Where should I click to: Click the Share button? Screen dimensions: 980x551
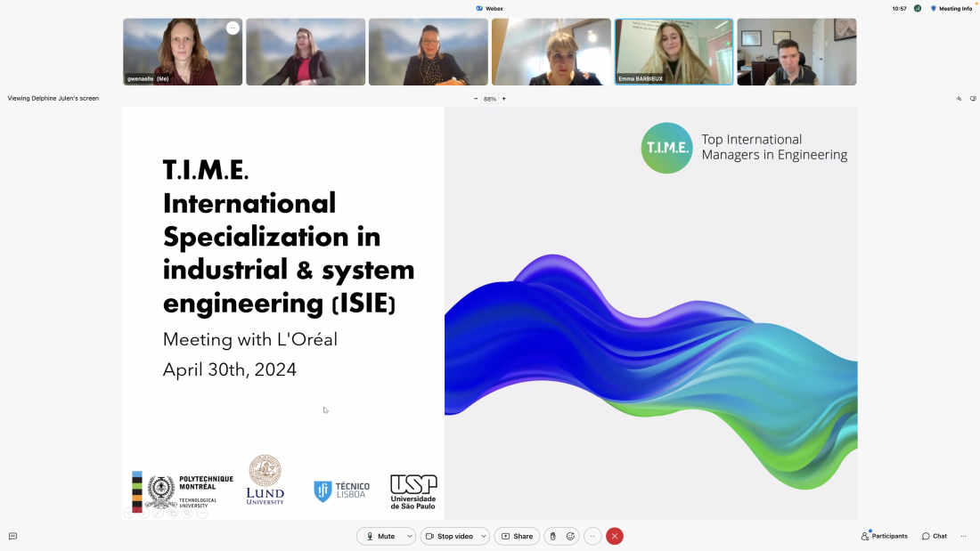pyautogui.click(x=517, y=536)
